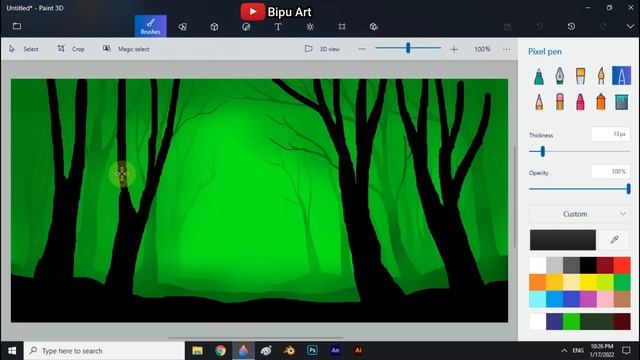Select the Spray can brush

[x=601, y=102]
